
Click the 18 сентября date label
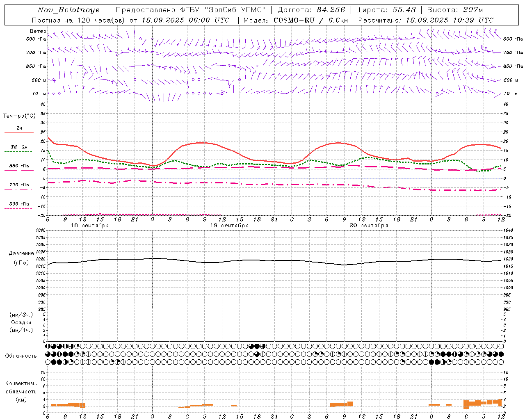click(x=89, y=226)
